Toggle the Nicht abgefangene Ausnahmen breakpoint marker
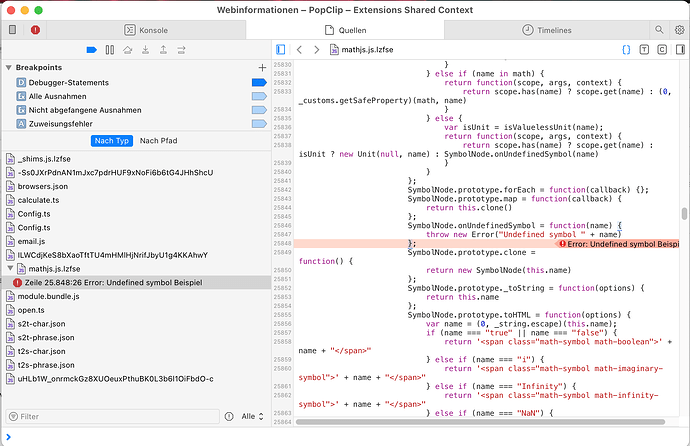 tap(258, 109)
